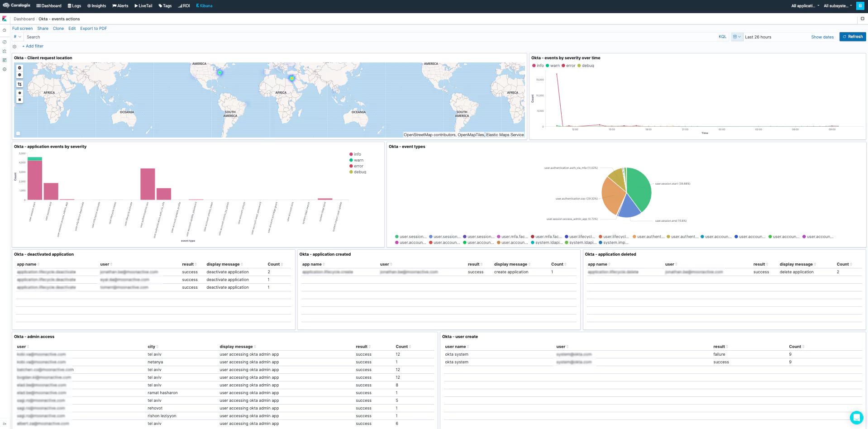Toggle debug in application events by severity legend
The height and width of the screenshot is (429, 868).
[358, 172]
